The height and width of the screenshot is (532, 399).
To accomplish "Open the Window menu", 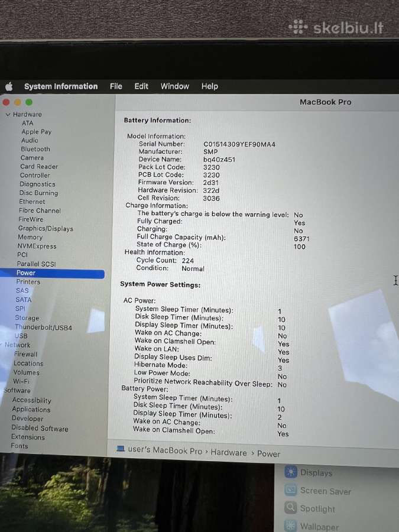I will coord(175,86).
